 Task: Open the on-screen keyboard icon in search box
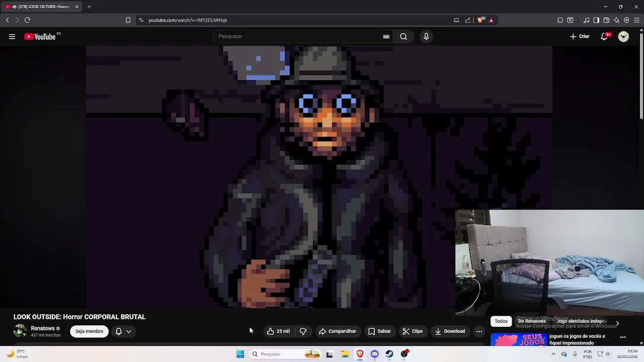coord(386,36)
